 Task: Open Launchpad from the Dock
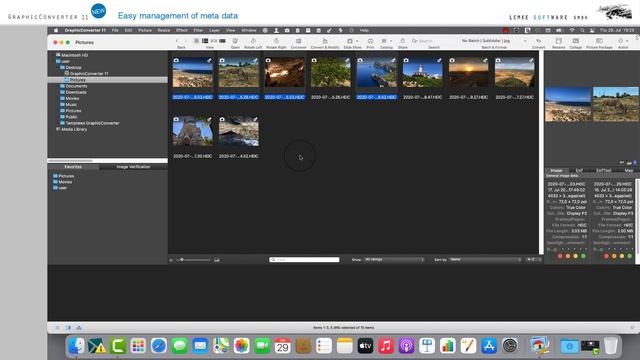click(138, 346)
